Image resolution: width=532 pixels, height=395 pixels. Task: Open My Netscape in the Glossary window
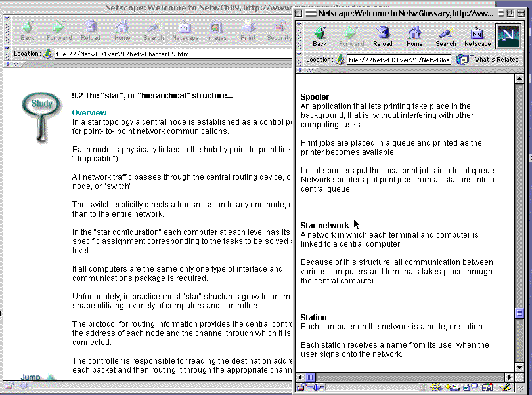[477, 37]
